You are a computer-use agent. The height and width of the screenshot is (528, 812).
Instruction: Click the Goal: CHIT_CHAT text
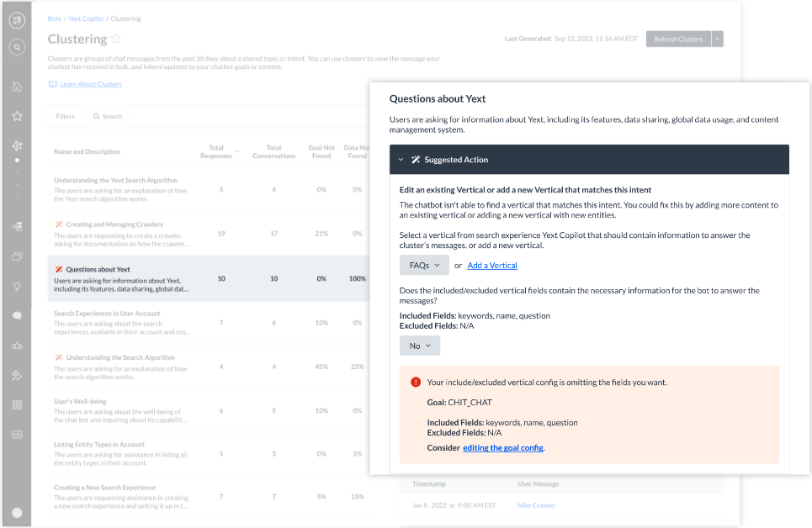pyautogui.click(x=459, y=402)
